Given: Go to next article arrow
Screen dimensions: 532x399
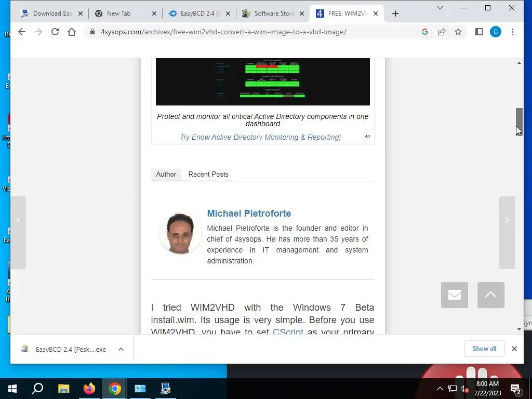Looking at the screenshot, I should (507, 233).
